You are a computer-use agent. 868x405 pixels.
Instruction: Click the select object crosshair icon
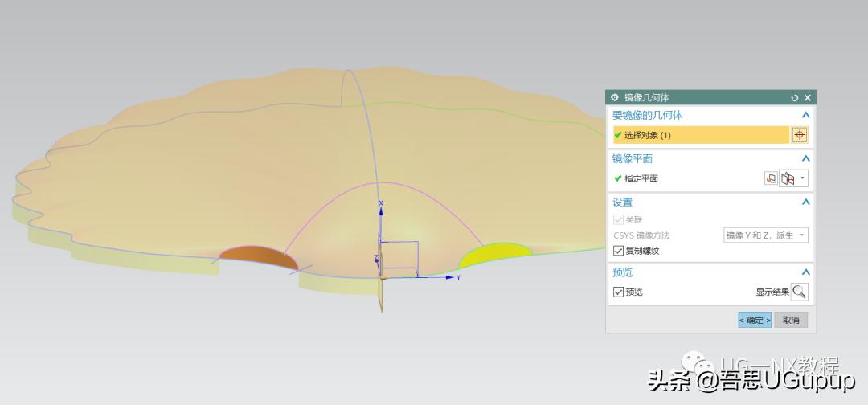[x=800, y=135]
